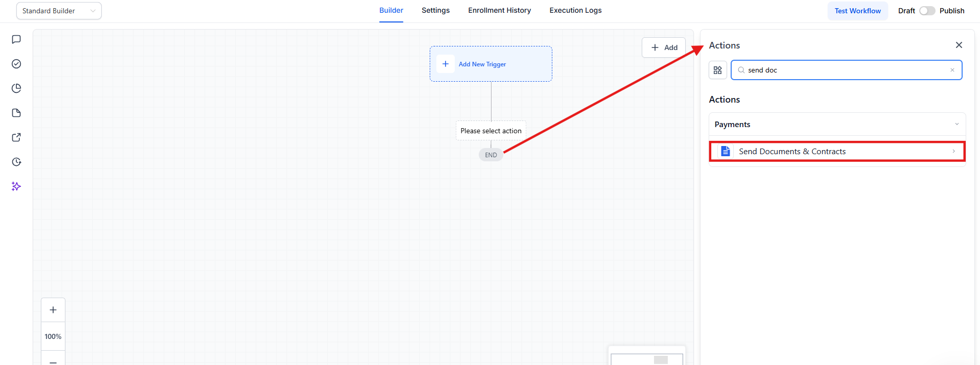The image size is (980, 365).
Task: Click the action categories grid icon
Action: [717, 70]
